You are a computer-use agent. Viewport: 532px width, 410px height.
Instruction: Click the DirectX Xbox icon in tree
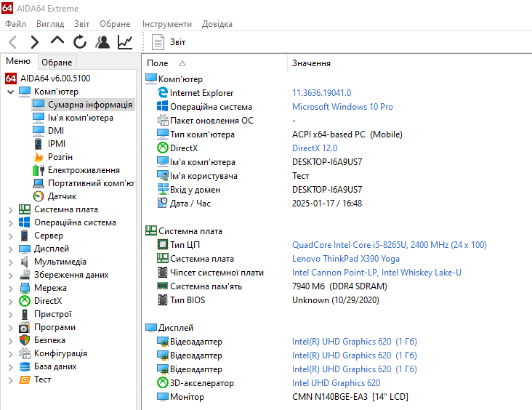point(25,301)
